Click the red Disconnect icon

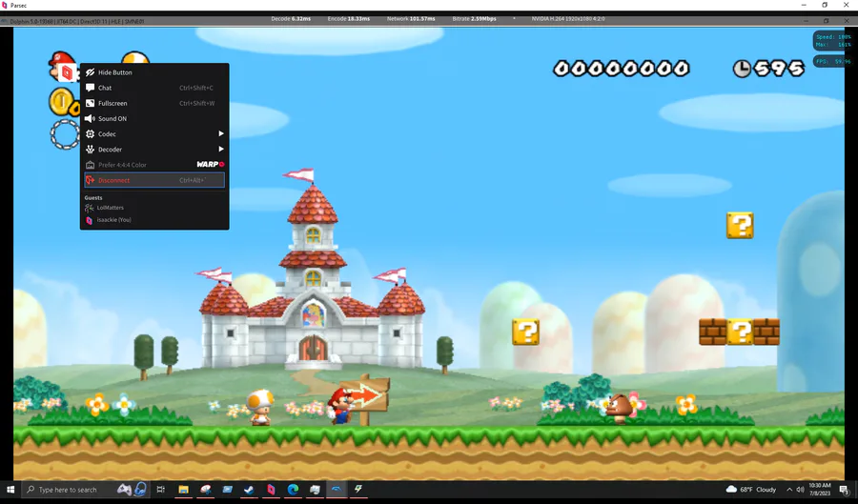(91, 180)
